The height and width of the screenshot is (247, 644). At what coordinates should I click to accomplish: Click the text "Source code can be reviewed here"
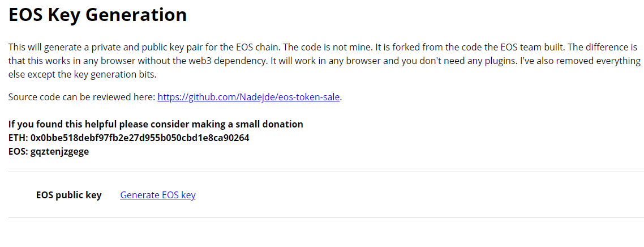(x=81, y=97)
